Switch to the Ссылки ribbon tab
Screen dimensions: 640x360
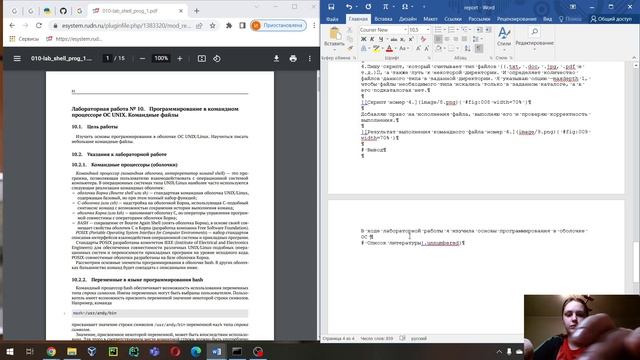[453, 19]
